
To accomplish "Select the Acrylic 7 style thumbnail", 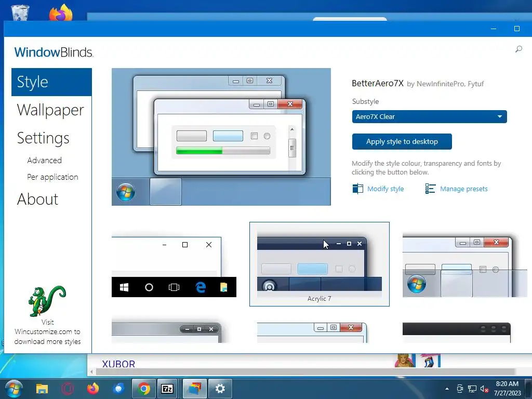I will click(x=320, y=264).
